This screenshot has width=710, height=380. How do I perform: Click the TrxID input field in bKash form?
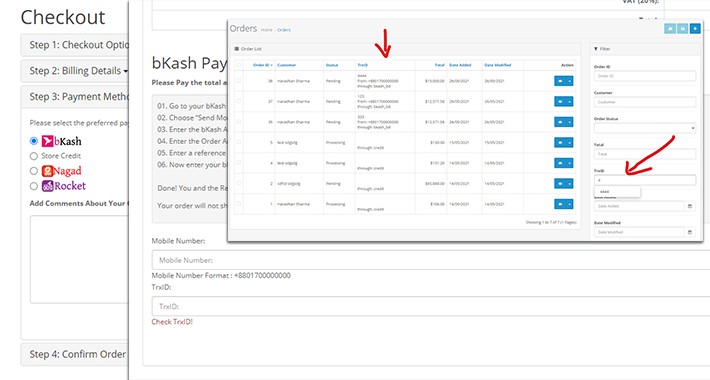pyautogui.click(x=430, y=306)
